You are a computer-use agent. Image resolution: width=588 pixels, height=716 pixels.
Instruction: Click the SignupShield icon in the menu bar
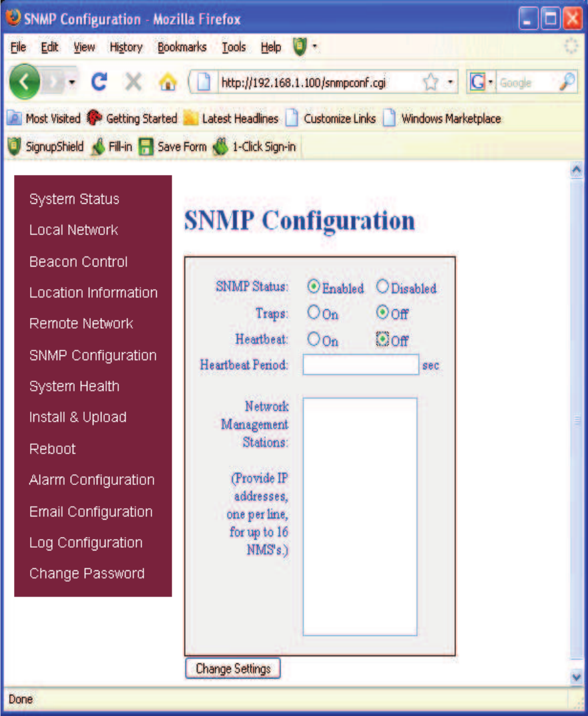pos(299,47)
